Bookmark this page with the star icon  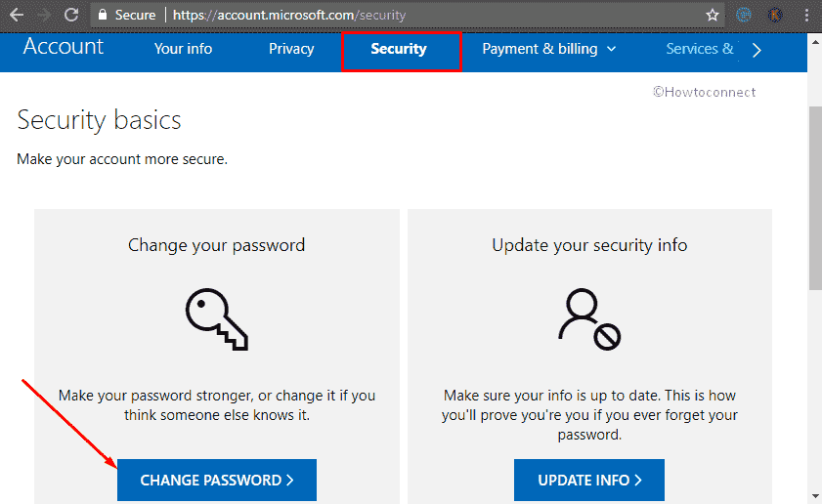[x=713, y=16]
